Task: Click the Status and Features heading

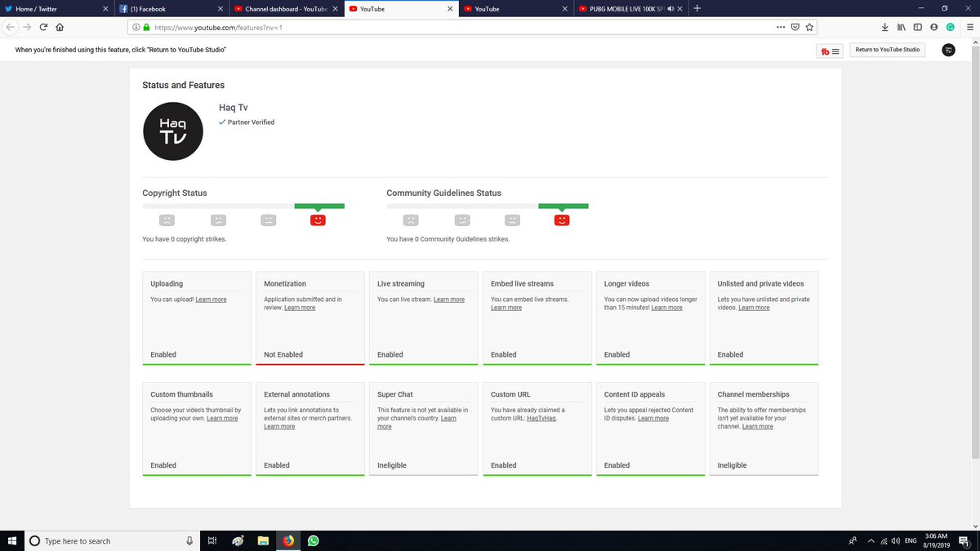Action: tap(183, 85)
